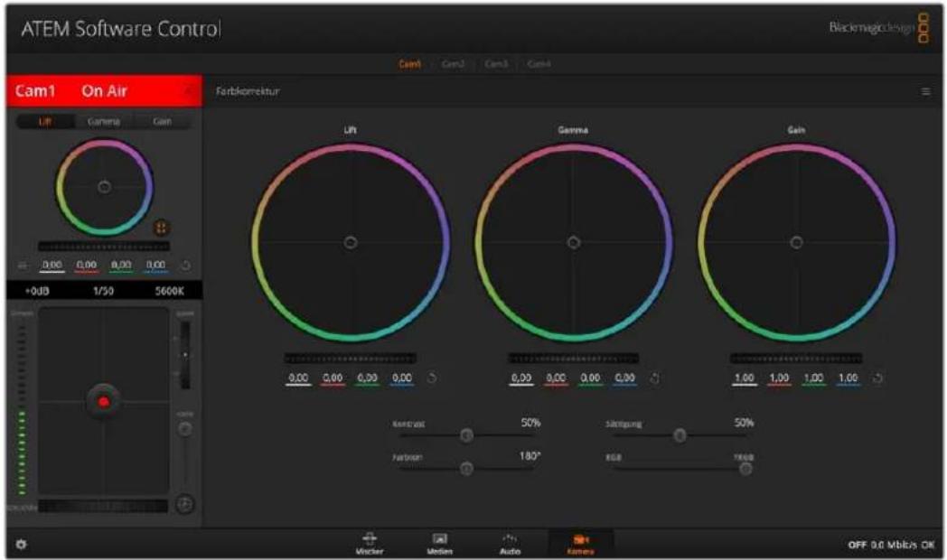Click the RGB/YRGB Lum Mix slider handle
The width and height of the screenshot is (947, 560).
745,468
